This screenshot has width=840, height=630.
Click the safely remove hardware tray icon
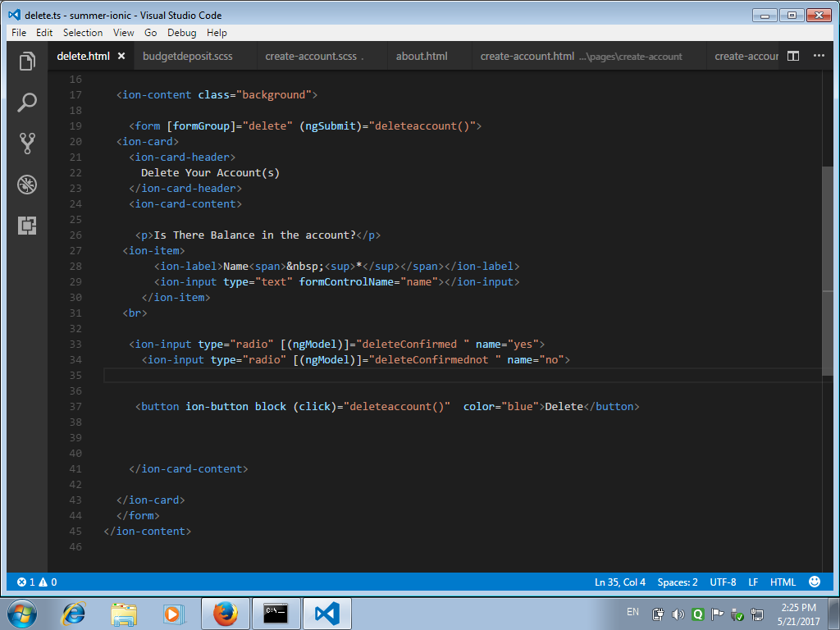point(737,614)
